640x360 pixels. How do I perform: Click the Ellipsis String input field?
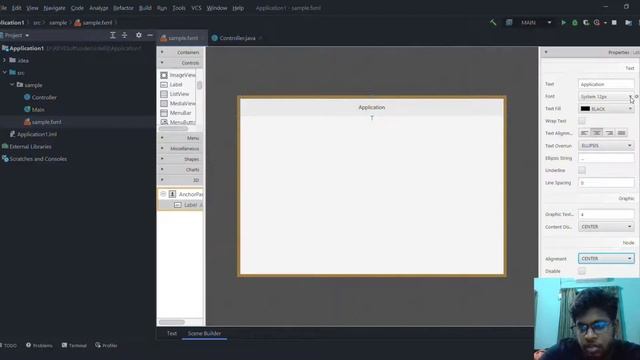[606, 158]
